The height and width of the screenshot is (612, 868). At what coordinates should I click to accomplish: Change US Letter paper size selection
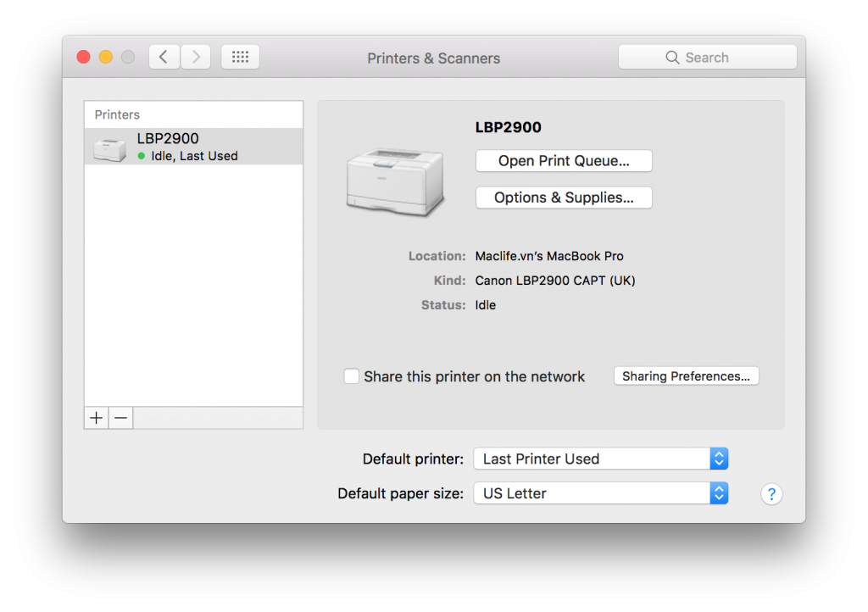pyautogui.click(x=600, y=492)
